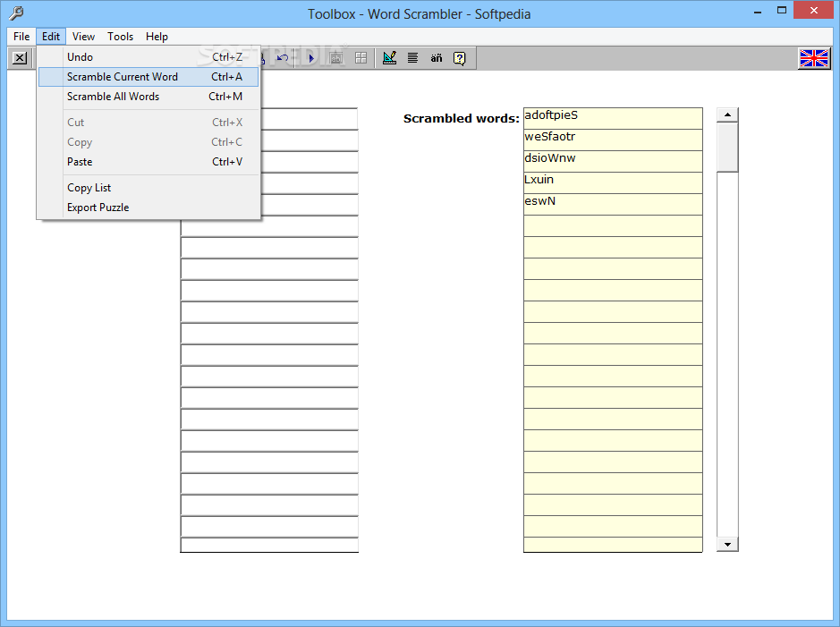This screenshot has width=840, height=627.
Task: Select Scramble All Words menu entry
Action: coord(148,97)
